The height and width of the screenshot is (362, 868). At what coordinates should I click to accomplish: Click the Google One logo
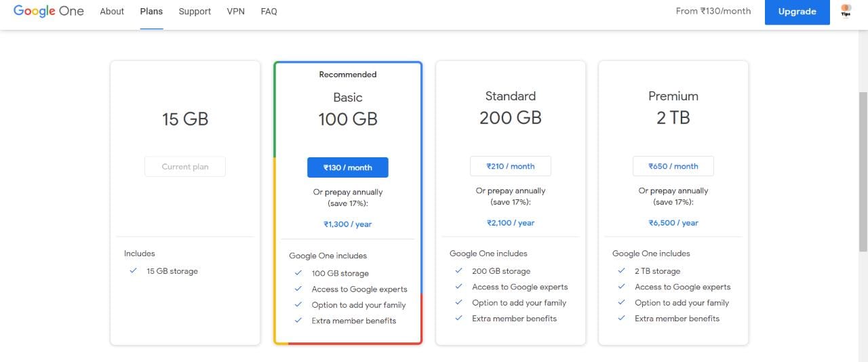(x=48, y=12)
